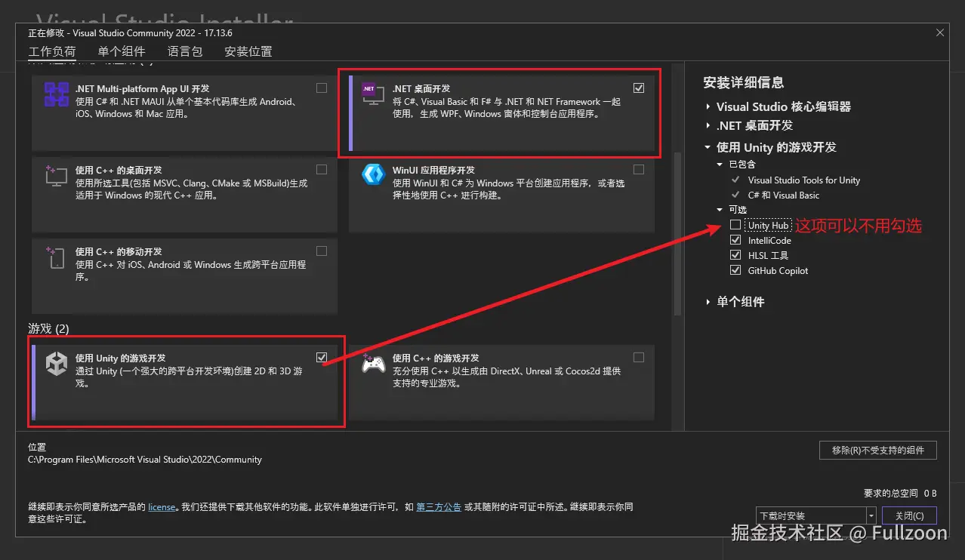
Task: Expand Visual Studio 核心编辑器 details
Action: coord(708,107)
